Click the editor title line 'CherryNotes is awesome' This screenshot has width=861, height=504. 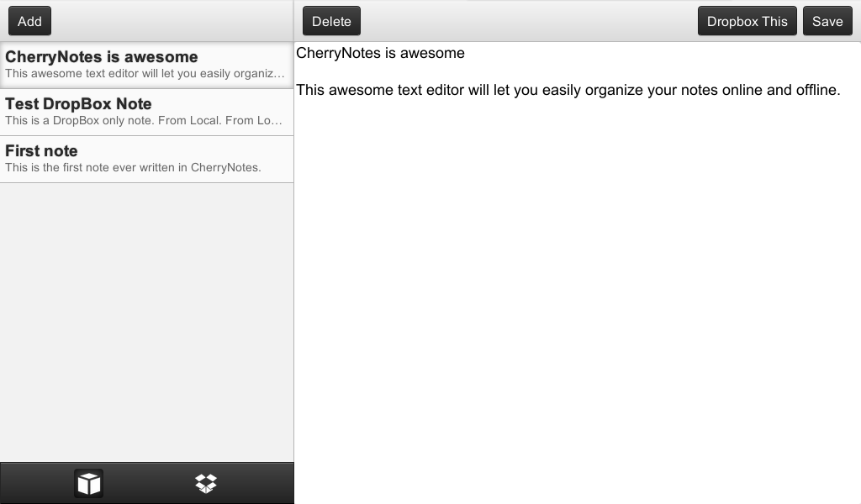click(381, 53)
